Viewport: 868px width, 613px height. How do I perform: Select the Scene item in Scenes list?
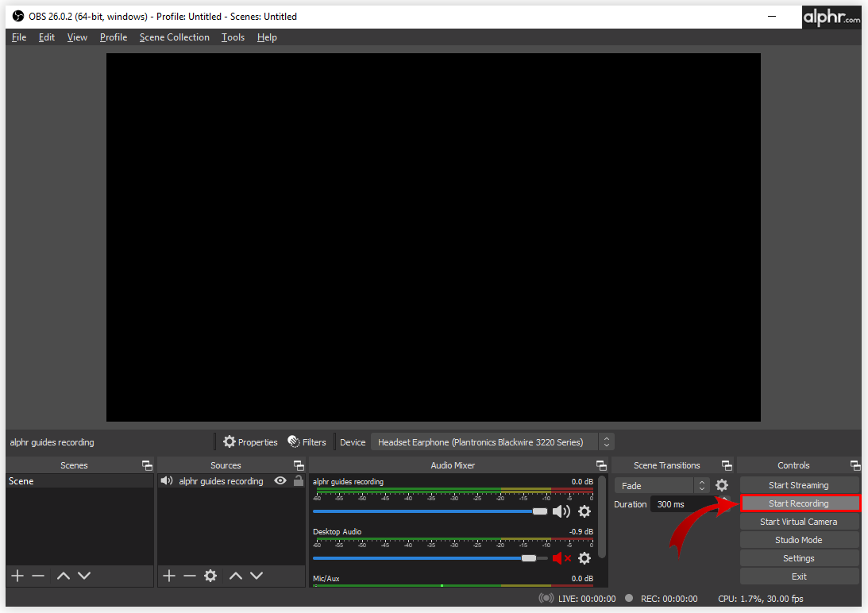click(x=79, y=481)
